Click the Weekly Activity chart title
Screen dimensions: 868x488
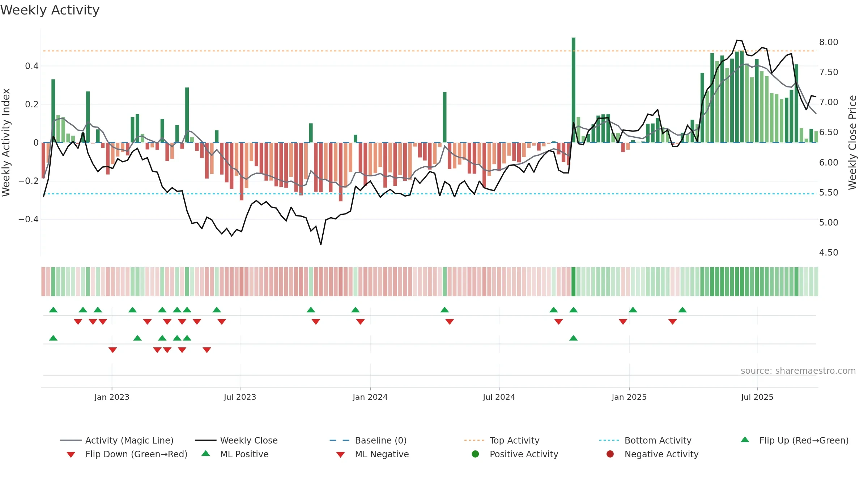(50, 10)
